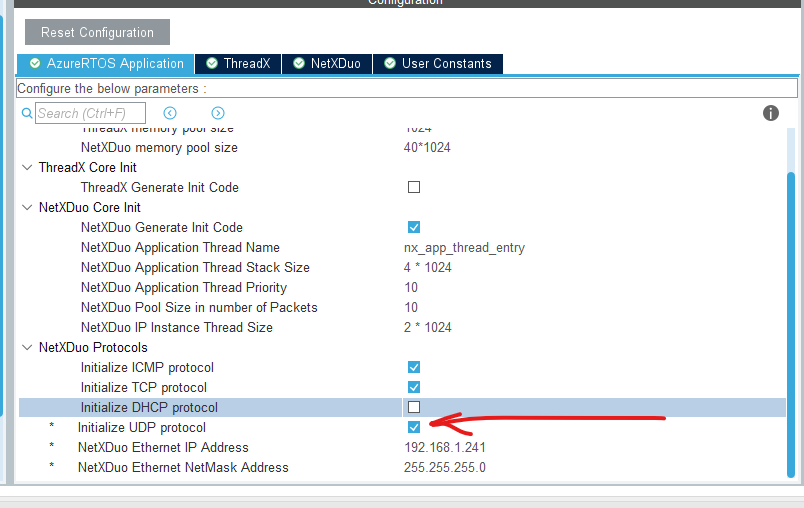This screenshot has width=804, height=508.
Task: Uncheck Initialize ICMP protocol
Action: (x=414, y=367)
